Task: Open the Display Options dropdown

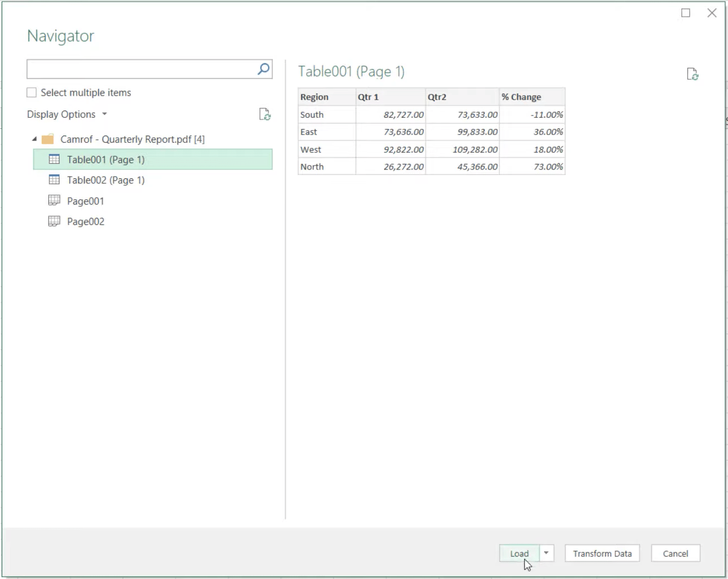Action: 104,114
